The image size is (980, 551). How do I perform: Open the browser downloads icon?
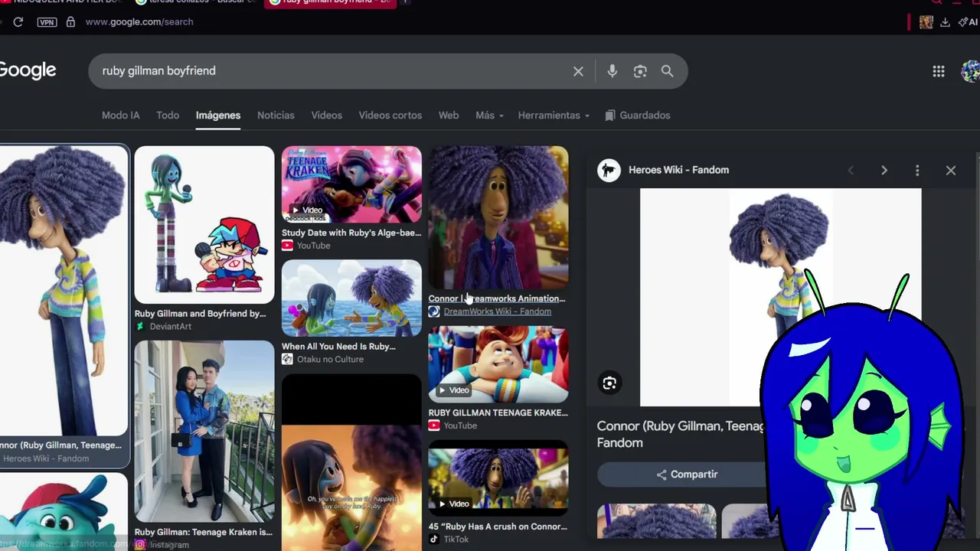pos(945,22)
